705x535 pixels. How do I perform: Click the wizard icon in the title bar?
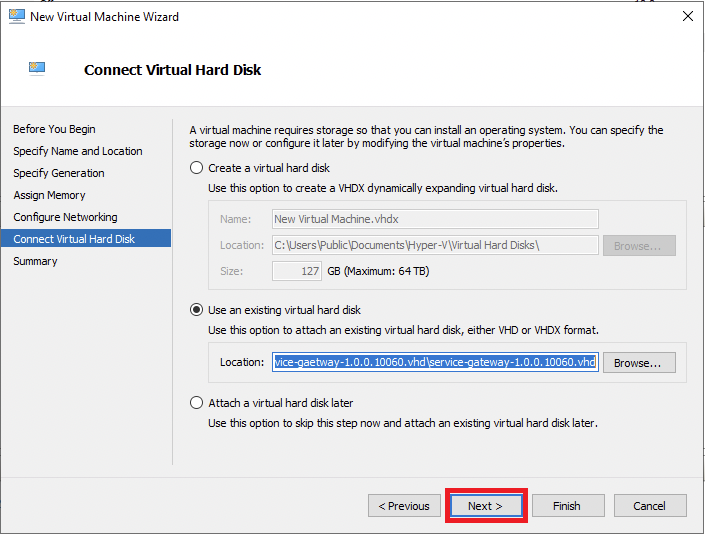(x=16, y=17)
